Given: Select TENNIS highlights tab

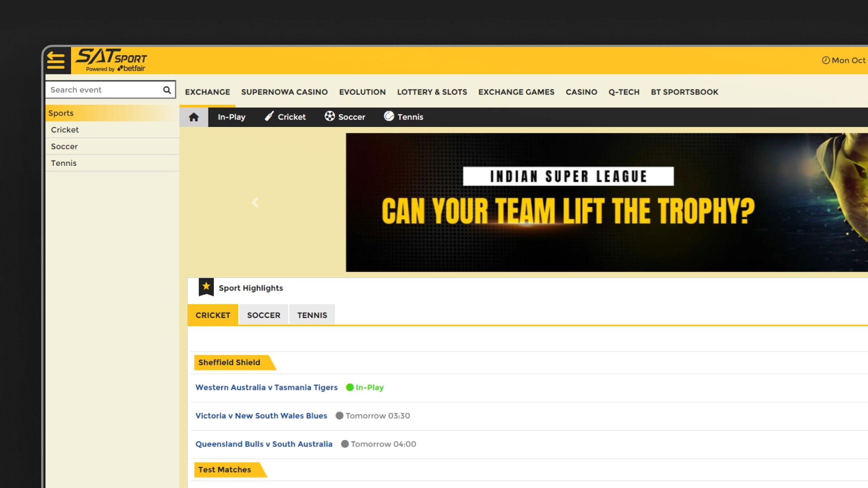Looking at the screenshot, I should 312,315.
